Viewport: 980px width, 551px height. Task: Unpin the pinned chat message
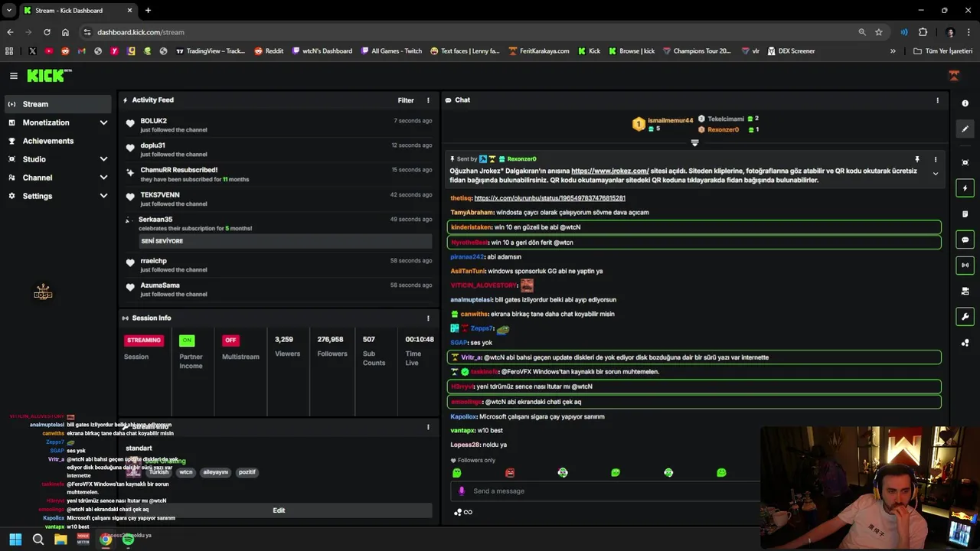coord(916,159)
